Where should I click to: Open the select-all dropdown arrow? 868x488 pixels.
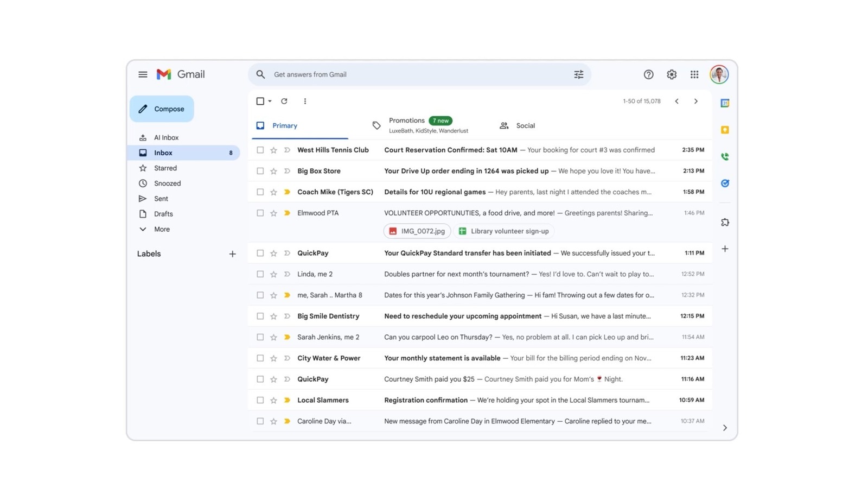270,101
